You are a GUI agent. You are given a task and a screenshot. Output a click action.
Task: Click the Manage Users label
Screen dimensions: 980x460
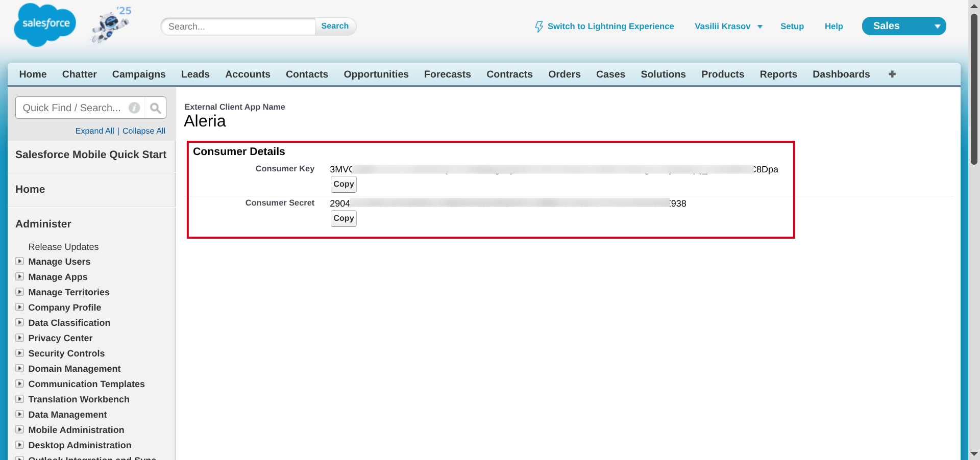[59, 262]
